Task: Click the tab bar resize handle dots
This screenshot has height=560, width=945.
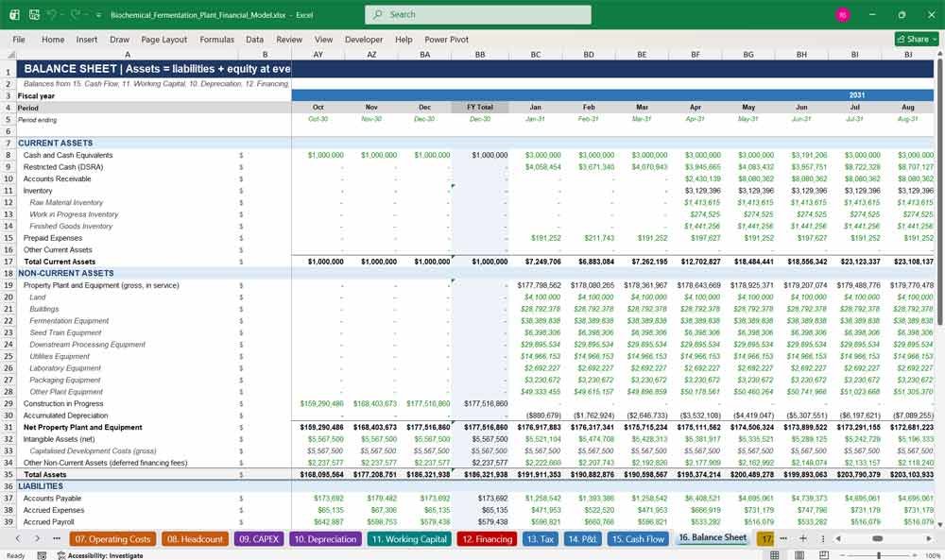Action: [823, 538]
